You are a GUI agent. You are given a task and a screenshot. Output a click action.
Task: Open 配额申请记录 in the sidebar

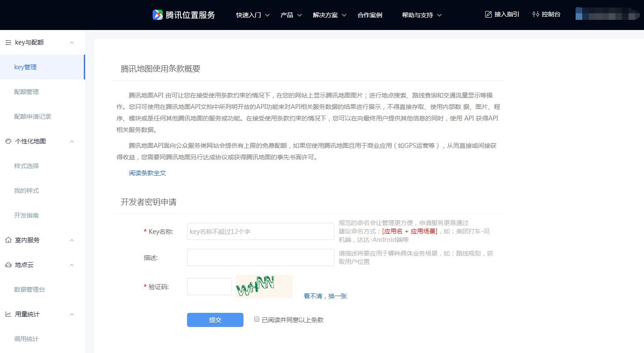(33, 116)
